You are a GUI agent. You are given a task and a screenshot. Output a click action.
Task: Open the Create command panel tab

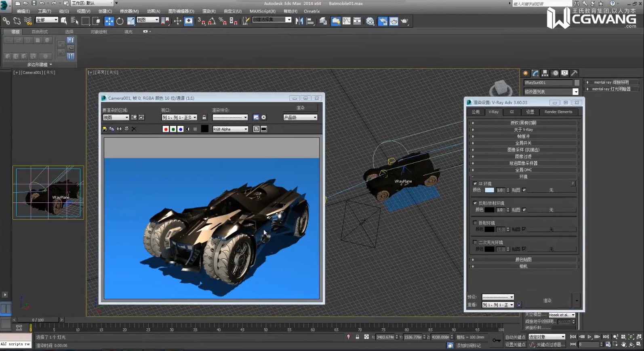pos(526,73)
